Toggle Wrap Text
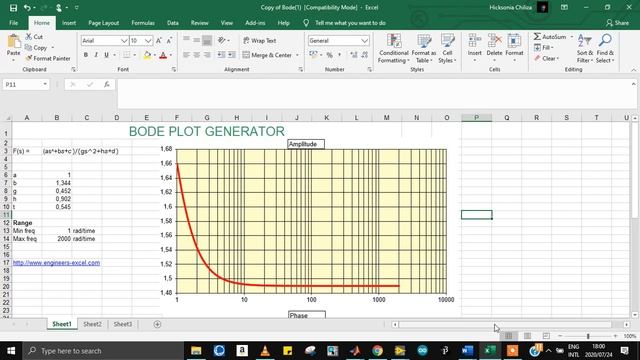This screenshot has width=640, height=360. (259, 40)
